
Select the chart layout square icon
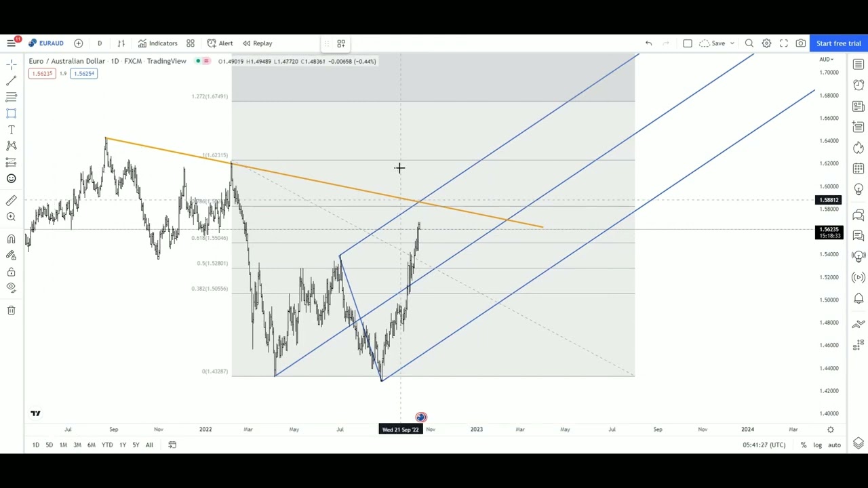coord(688,43)
